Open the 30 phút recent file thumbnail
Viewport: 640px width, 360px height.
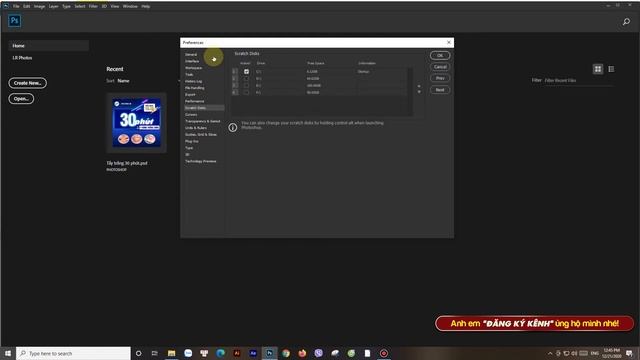(136, 122)
